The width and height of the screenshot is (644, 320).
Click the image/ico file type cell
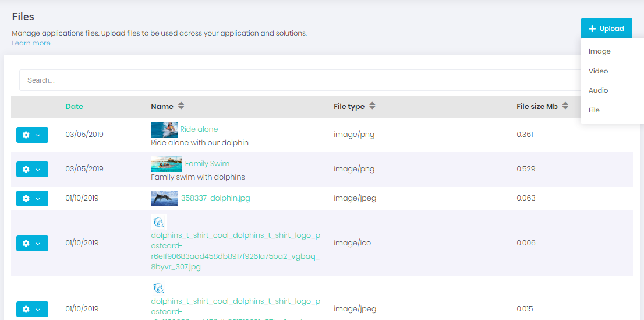tap(352, 242)
